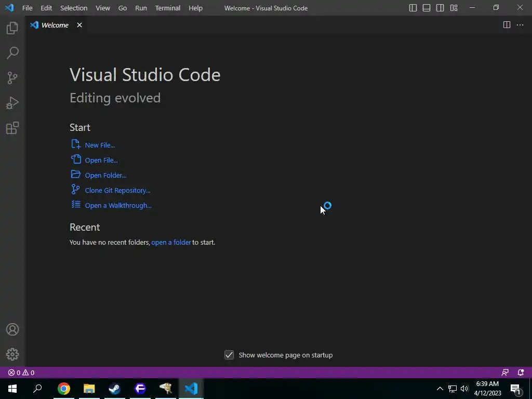Click Clone Git Repository... link
Image resolution: width=532 pixels, height=399 pixels.
pos(117,190)
